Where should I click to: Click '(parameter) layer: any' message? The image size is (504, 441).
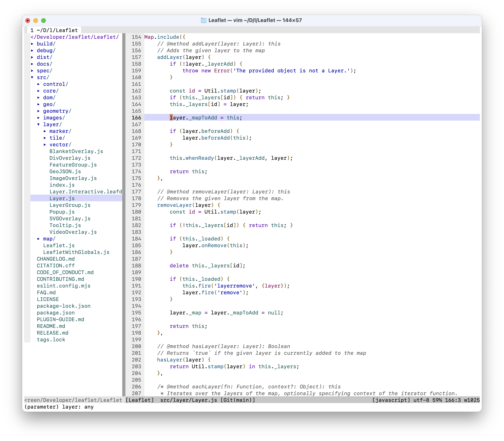click(59, 407)
